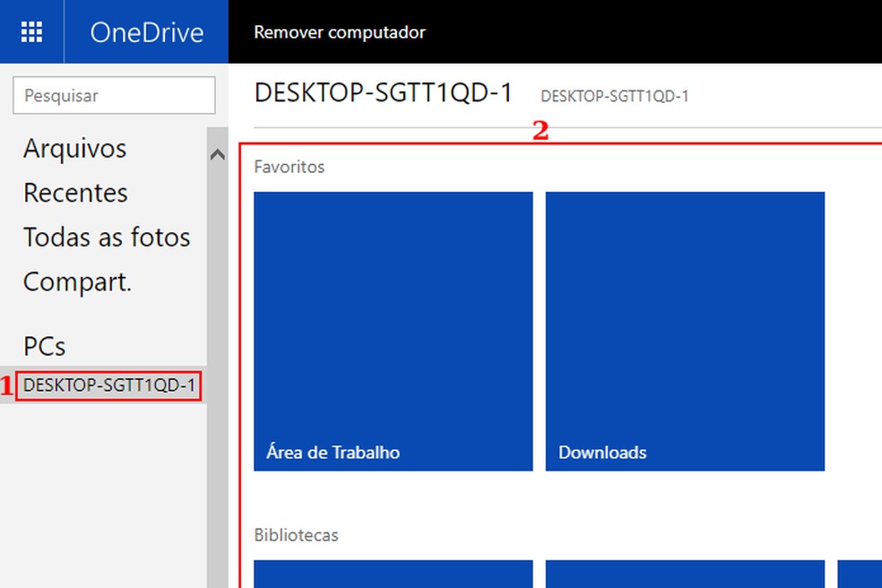This screenshot has height=588, width=882.
Task: Select DESKTOP-SGTT1QD-1 under PCs
Action: pyautogui.click(x=109, y=386)
